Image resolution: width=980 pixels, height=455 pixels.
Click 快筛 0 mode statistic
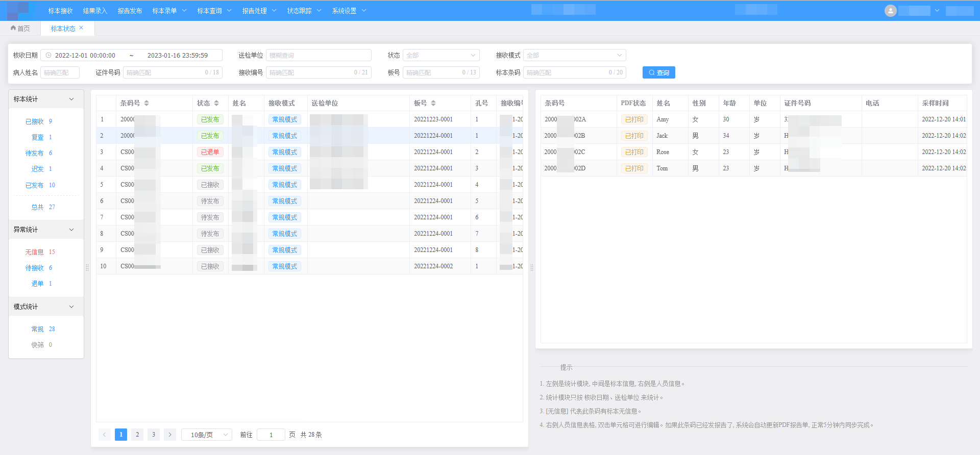(42, 345)
